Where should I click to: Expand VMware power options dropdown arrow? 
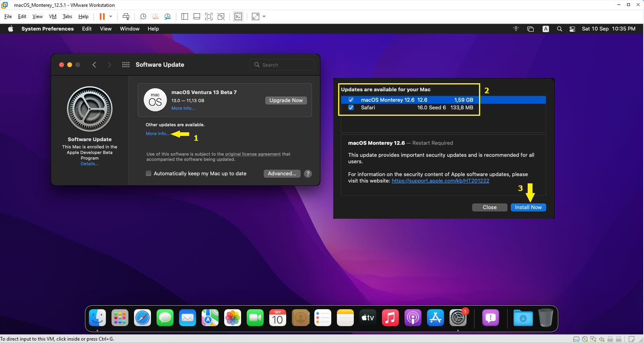coord(111,16)
